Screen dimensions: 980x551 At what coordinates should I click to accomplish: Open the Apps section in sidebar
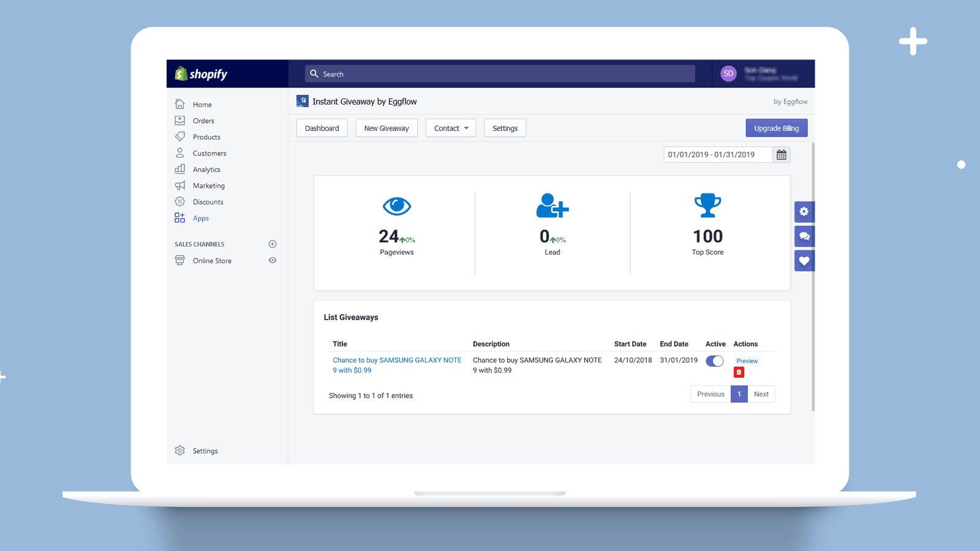click(200, 219)
